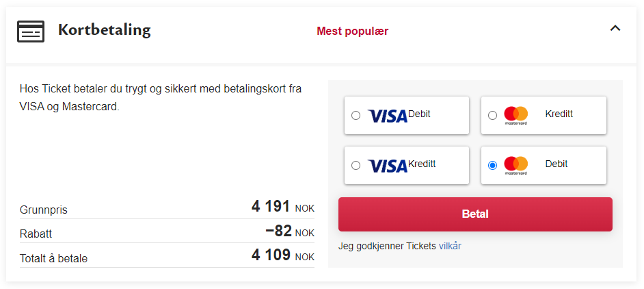Click the Mastercard logo on Kreditt option

coord(516,115)
